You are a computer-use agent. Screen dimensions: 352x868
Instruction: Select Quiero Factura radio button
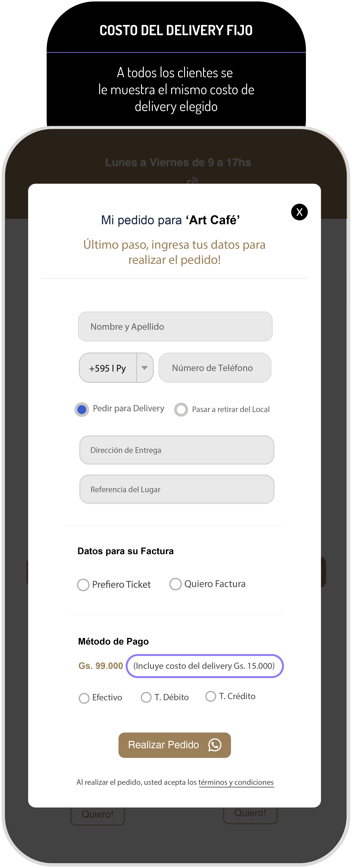pyautogui.click(x=175, y=584)
